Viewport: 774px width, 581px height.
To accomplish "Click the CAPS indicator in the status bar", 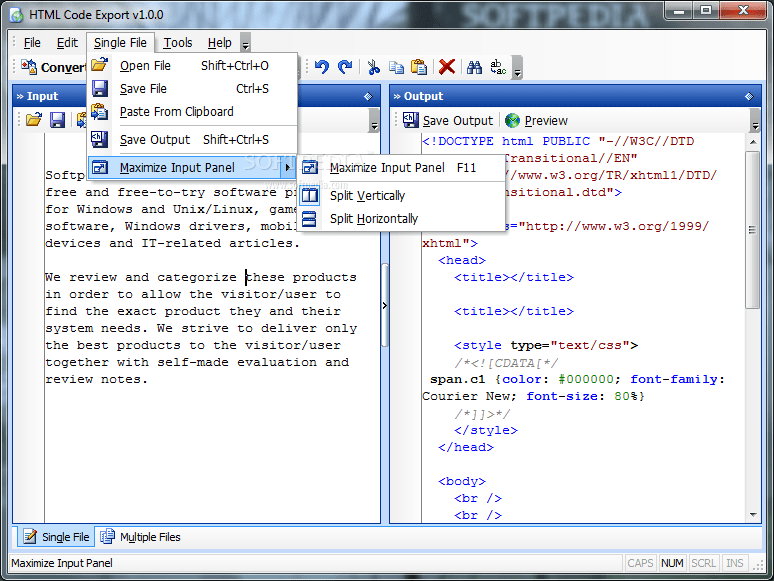I will pos(640,563).
